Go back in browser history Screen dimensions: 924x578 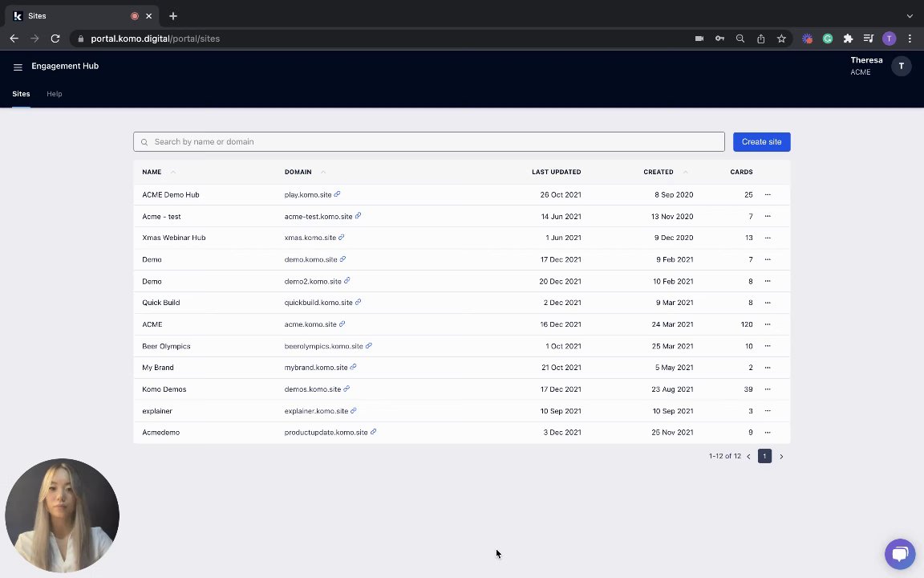point(14,39)
